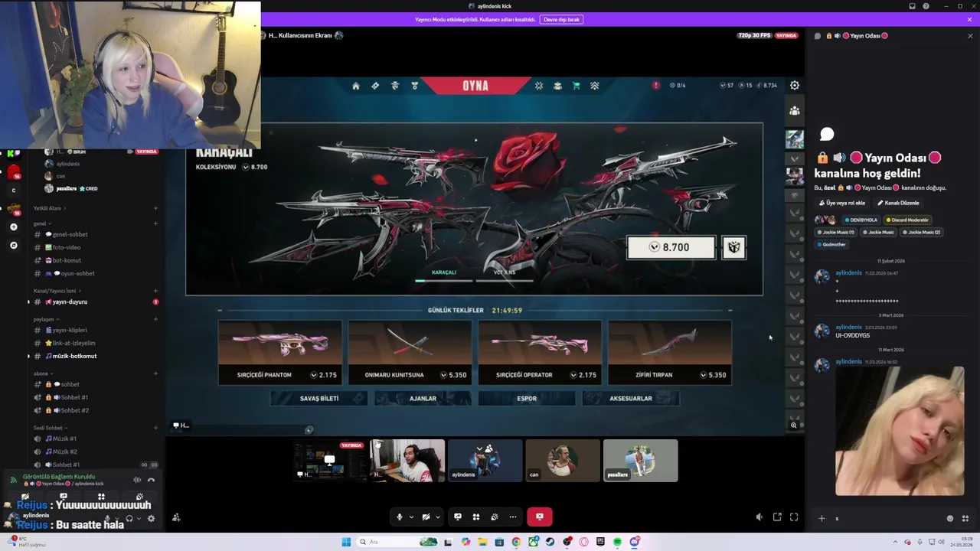Click the message input field
This screenshot has width=980, height=551.
(888, 519)
